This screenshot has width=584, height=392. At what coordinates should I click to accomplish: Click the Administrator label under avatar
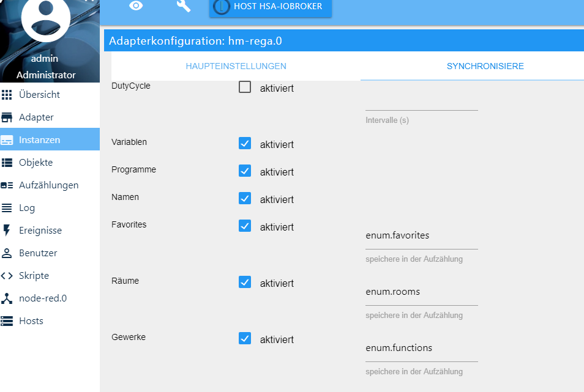[46, 75]
